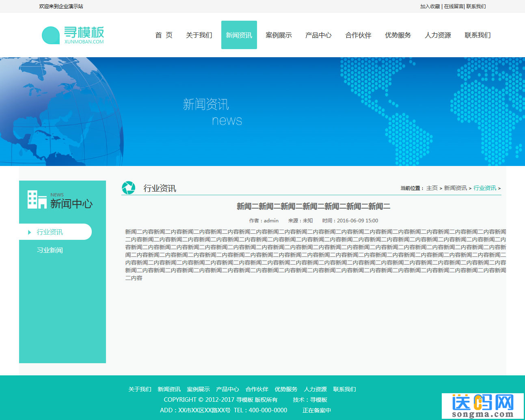
Task: Click the round camera-shutter icon beside 行业资讯 heading
Action: (128, 188)
